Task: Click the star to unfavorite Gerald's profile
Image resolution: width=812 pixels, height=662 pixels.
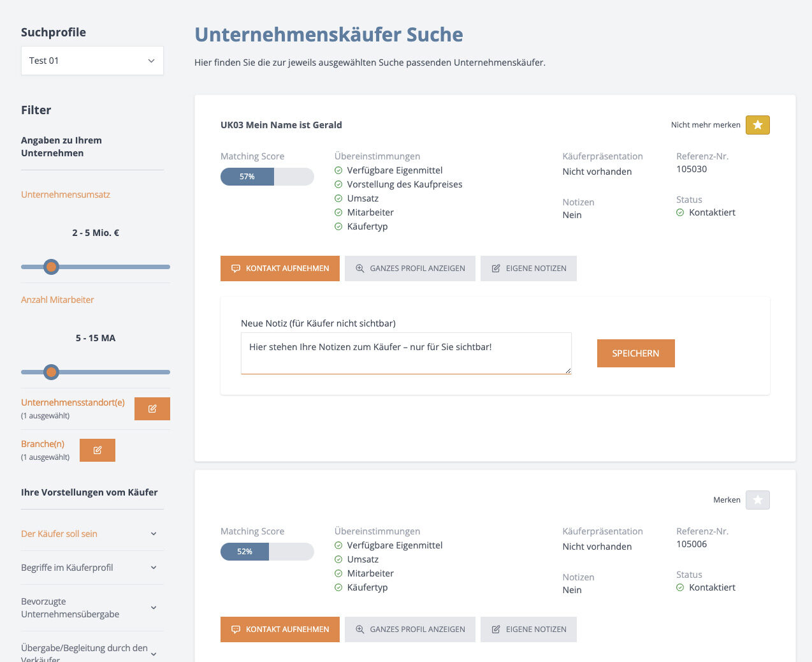Action: [757, 125]
